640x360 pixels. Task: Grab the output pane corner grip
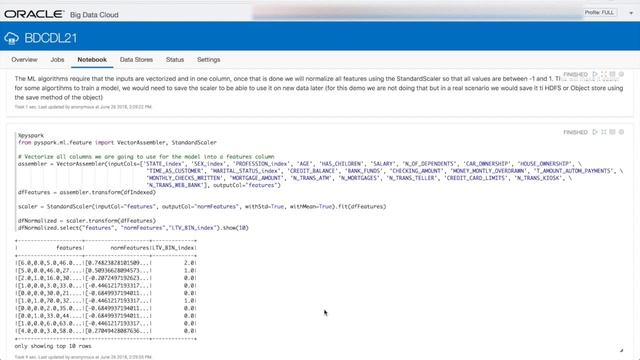[x=621, y=350]
